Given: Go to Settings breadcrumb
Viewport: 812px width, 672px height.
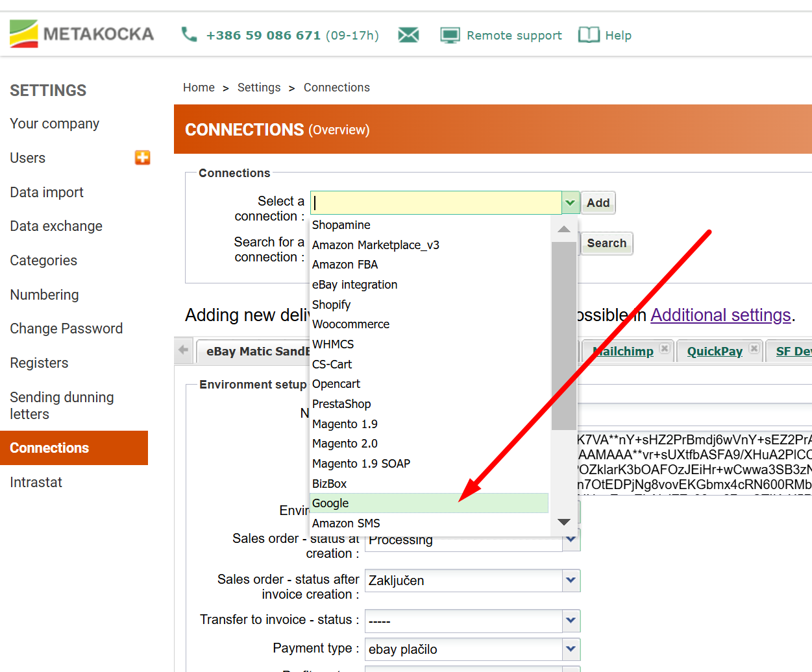Looking at the screenshot, I should [x=259, y=88].
